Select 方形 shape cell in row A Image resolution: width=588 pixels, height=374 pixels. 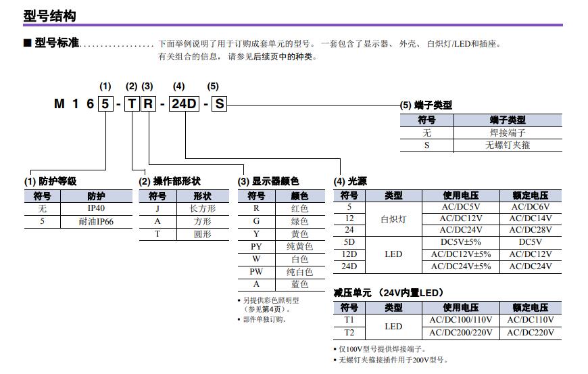point(203,221)
